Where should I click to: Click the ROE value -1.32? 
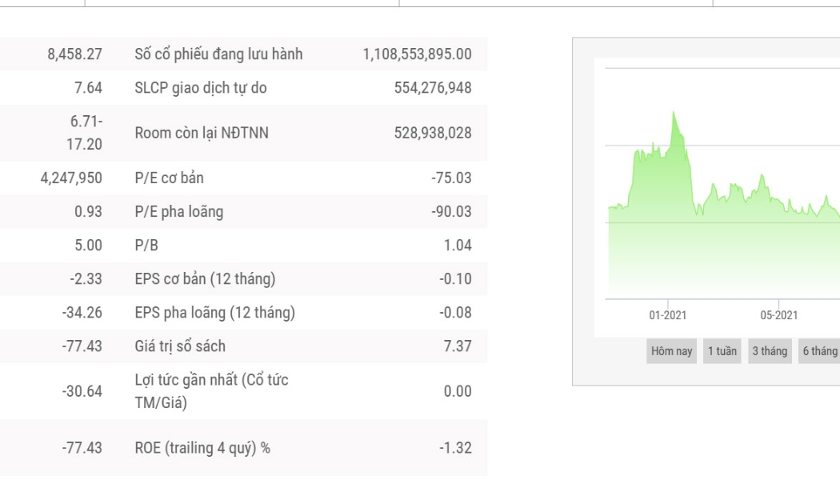click(x=455, y=448)
